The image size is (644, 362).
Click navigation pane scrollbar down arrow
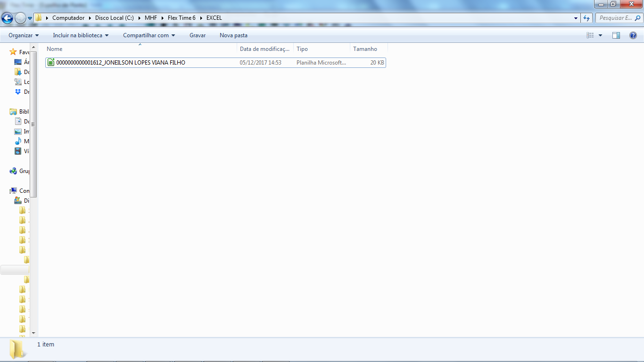pos(33,333)
